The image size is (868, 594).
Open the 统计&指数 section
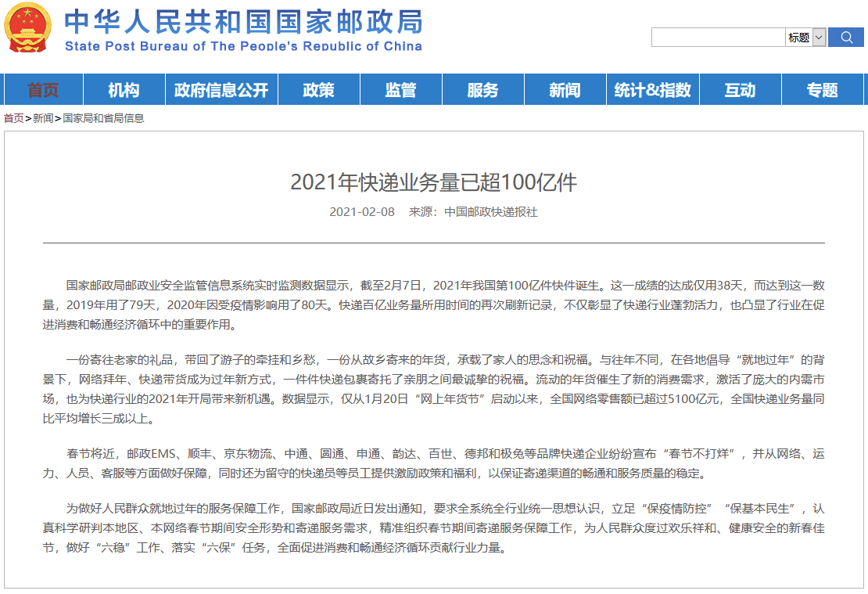[653, 89]
